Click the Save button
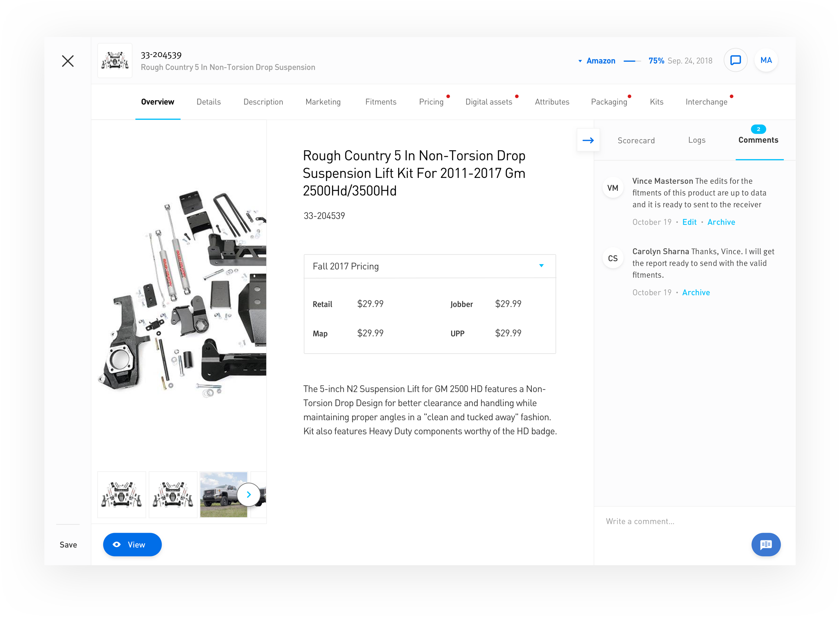Image resolution: width=840 pixels, height=617 pixels. tap(68, 544)
